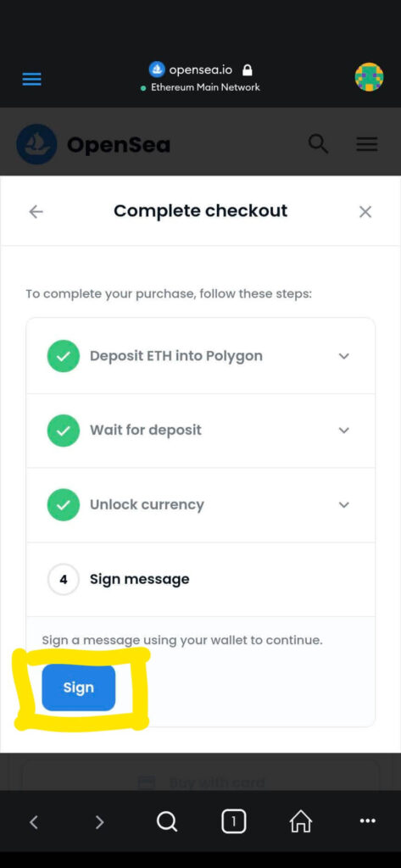The height and width of the screenshot is (868, 401).
Task: Tap the padlock icon beside opensea.io
Action: [x=248, y=70]
